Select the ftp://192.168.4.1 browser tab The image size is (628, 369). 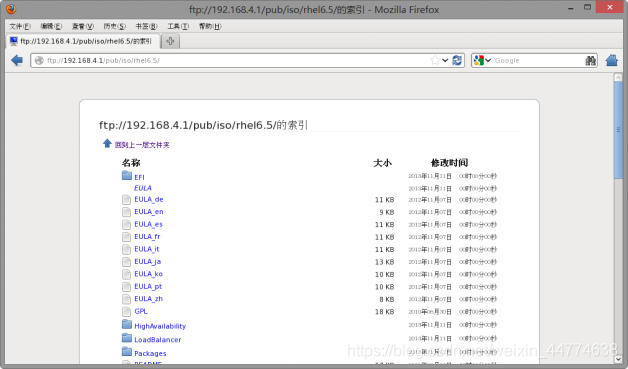tap(84, 41)
